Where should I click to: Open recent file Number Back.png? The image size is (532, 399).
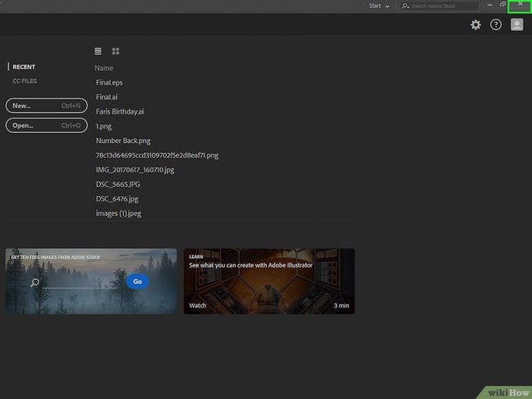123,141
